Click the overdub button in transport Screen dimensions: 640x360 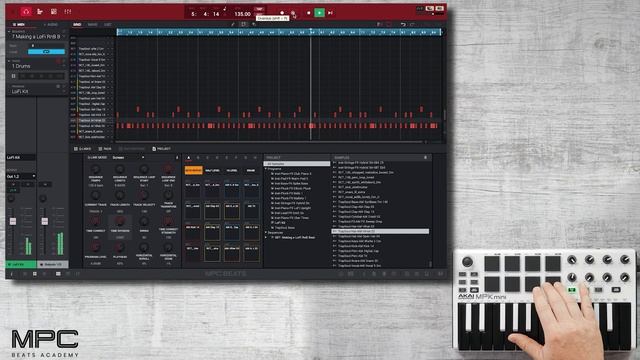click(x=293, y=13)
